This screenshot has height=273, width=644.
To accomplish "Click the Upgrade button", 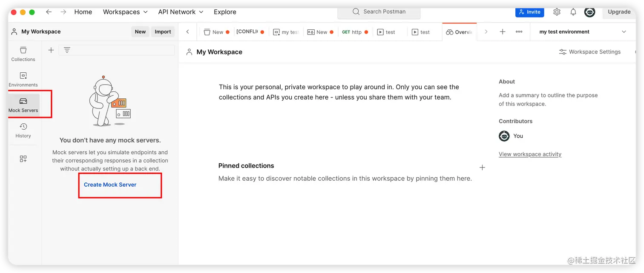I will (619, 12).
